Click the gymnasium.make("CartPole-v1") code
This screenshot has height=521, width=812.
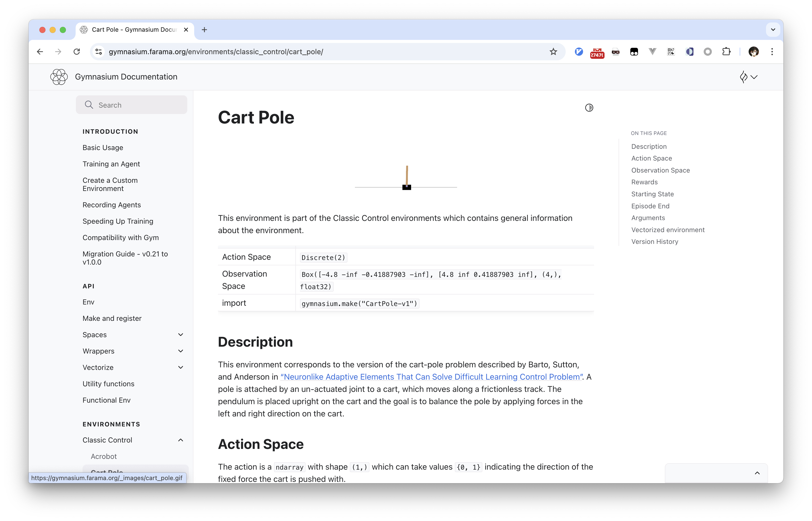(359, 303)
